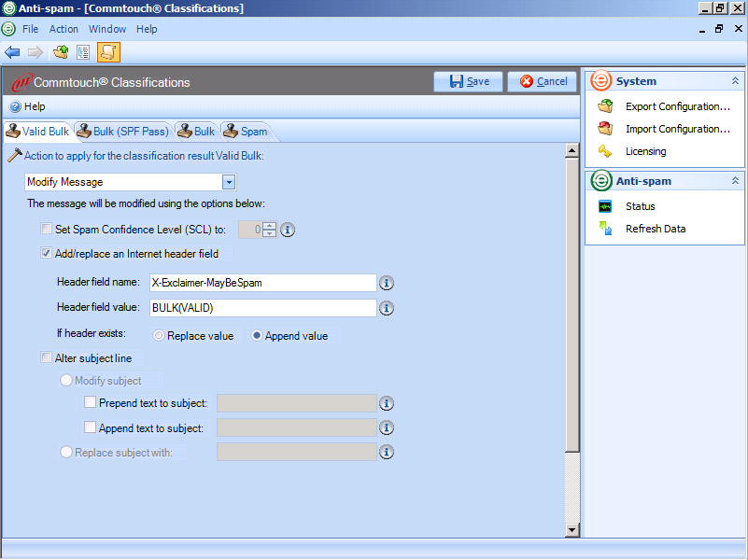
Task: Switch to Bulk (SPF Pass) tab
Action: pos(123,131)
